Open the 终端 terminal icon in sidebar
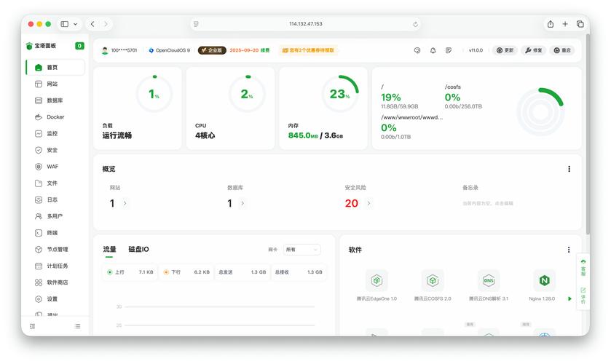This screenshot has height=364, width=611. click(x=39, y=233)
